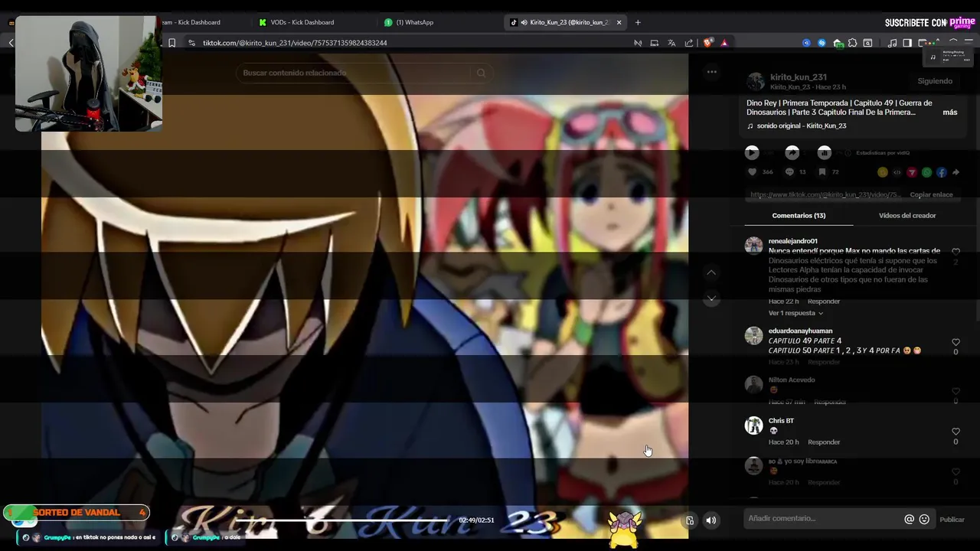Like Chris BT's comment
980x551 pixels.
[x=955, y=432]
